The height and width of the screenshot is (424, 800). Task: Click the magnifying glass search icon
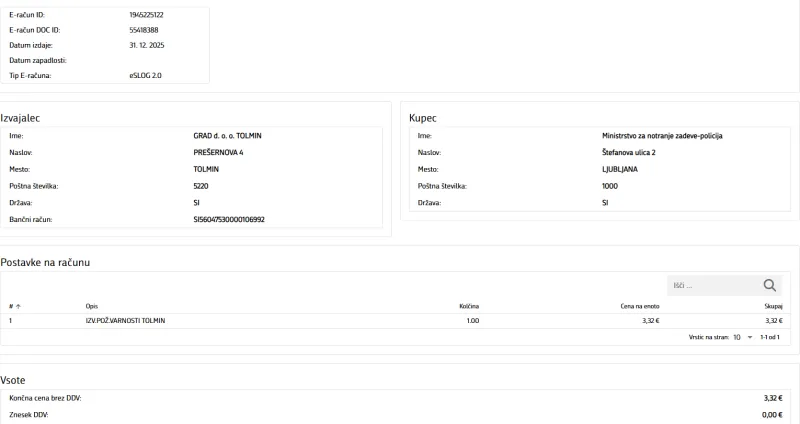(770, 284)
